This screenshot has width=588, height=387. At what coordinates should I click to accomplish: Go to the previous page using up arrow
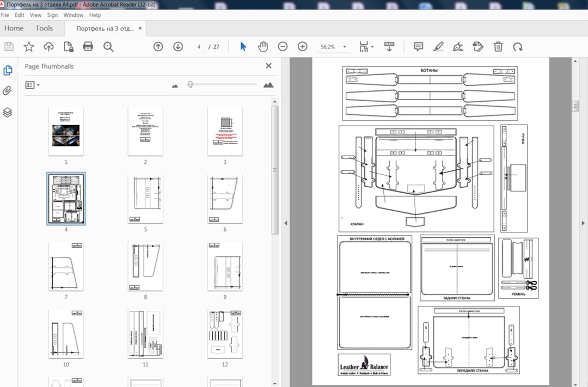(x=158, y=47)
